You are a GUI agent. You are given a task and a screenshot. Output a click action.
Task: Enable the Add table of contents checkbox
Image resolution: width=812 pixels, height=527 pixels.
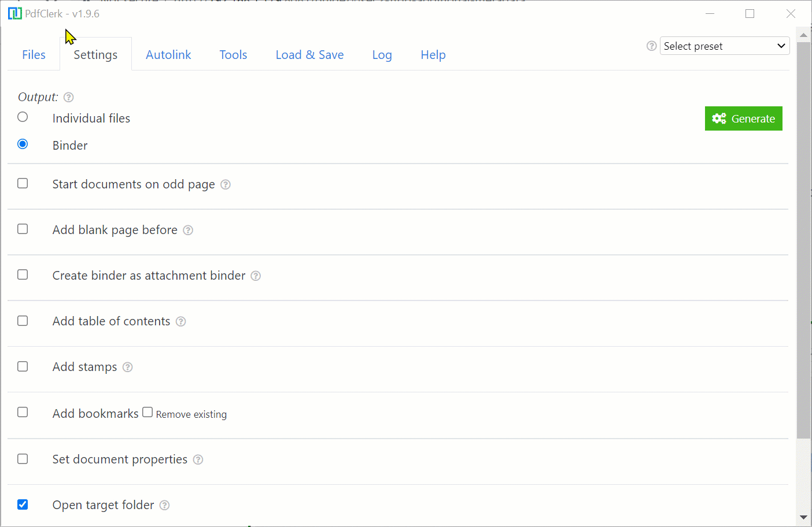23,321
